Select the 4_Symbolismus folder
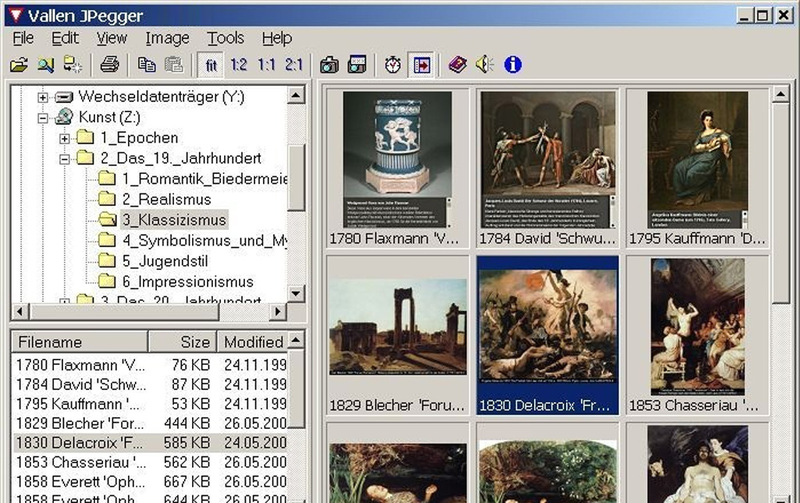The image size is (800, 503). (204, 240)
